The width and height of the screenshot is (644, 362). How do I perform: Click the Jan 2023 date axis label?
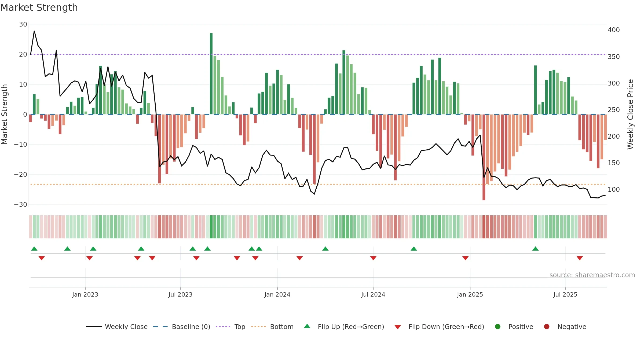[x=85, y=295]
